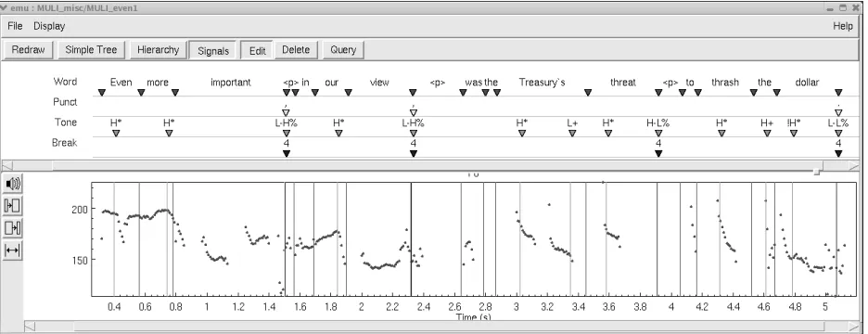
Task: Toggle the Signals view button
Action: pos(213,50)
